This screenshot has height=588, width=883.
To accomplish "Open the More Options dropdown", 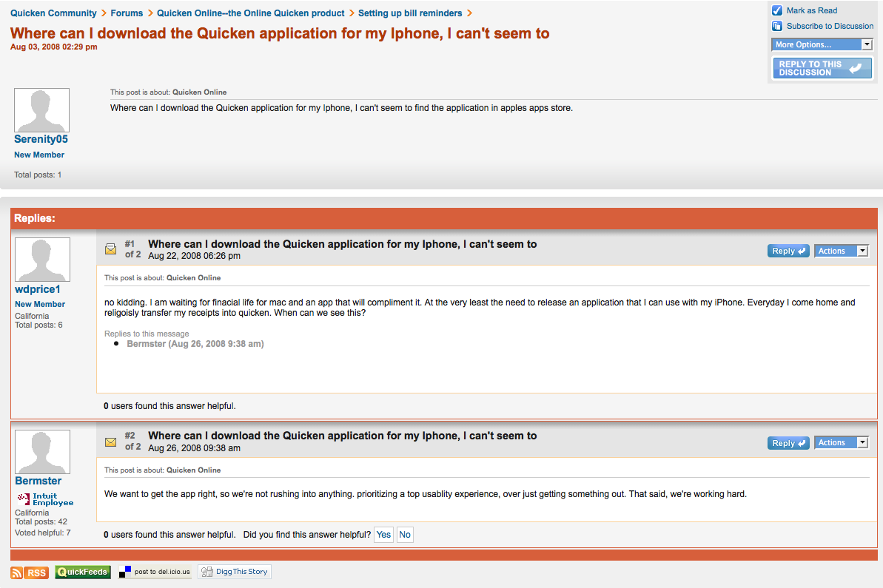I will 822,44.
